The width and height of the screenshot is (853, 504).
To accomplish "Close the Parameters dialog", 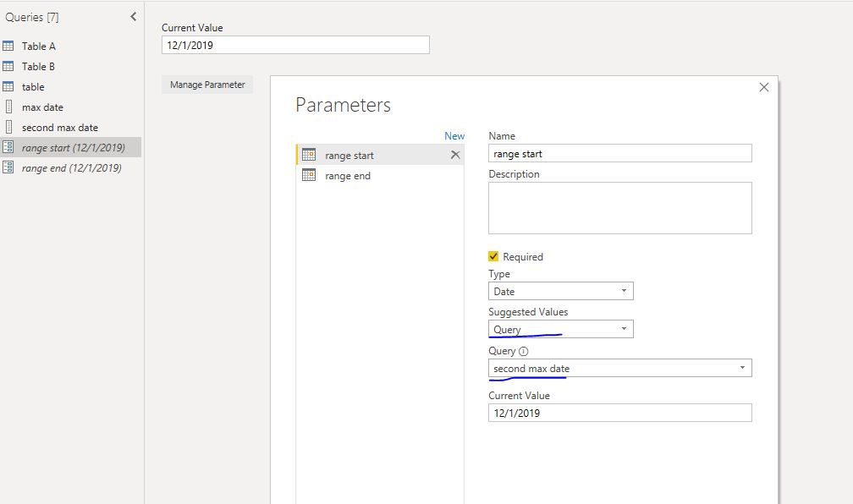I will (x=764, y=87).
